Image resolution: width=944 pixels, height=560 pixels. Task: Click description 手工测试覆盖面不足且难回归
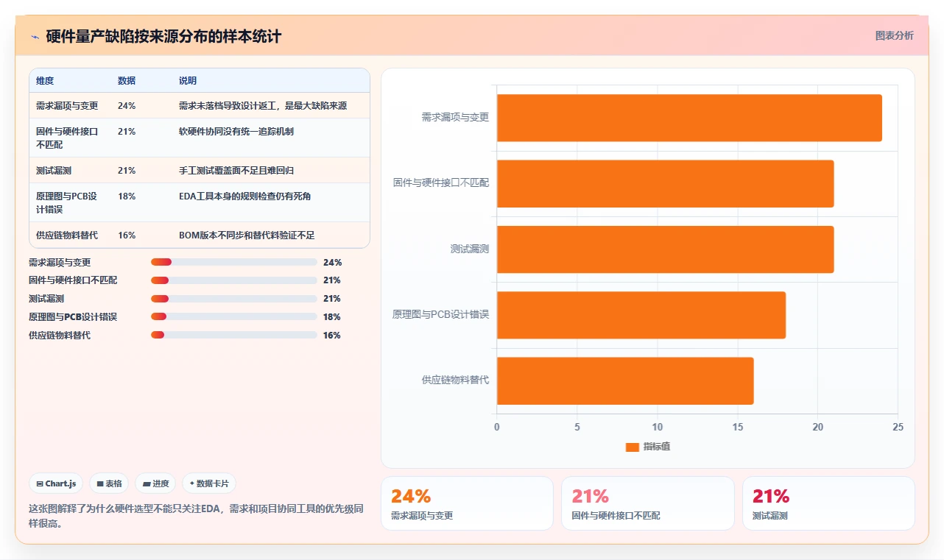236,171
